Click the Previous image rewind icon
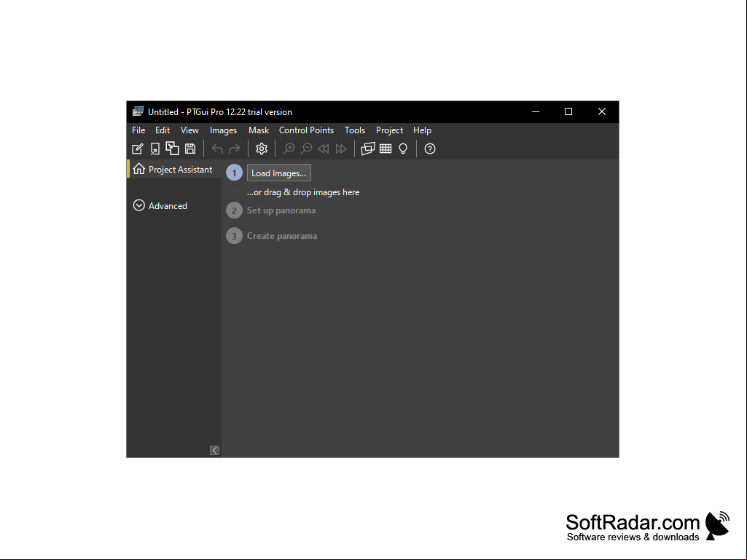Screen dimensions: 747x560 click(x=324, y=149)
